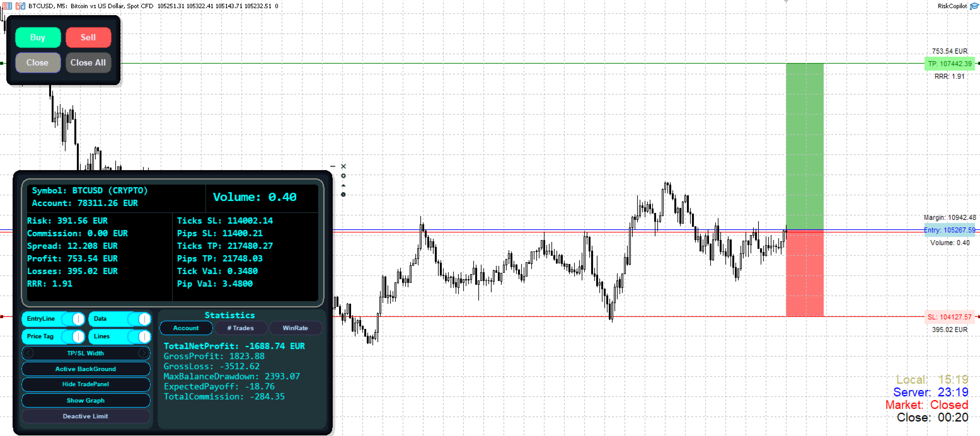Screen dimensions: 980x436
Task: Click the ExpectedPayoff: -18.76 line
Action: click(x=219, y=386)
